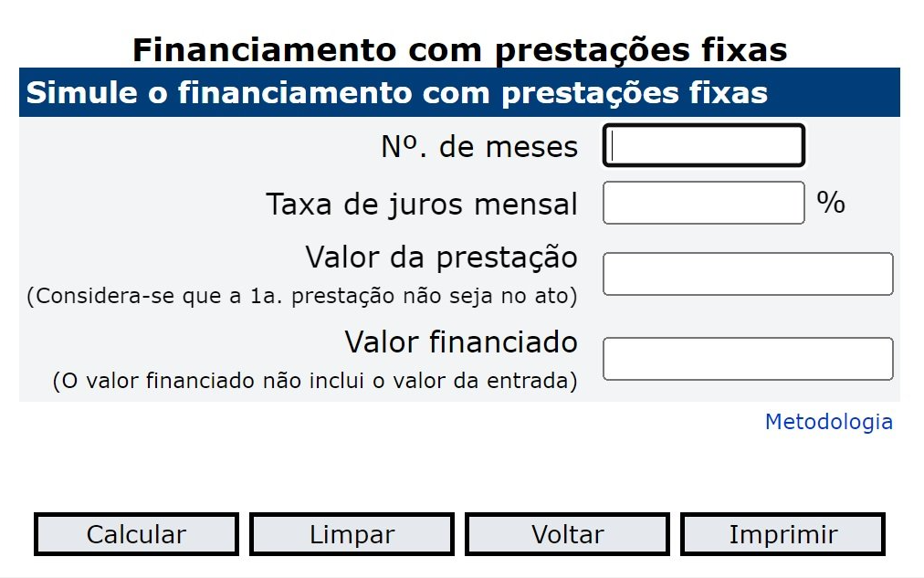Click the Valor financiado label text
The height and width of the screenshot is (578, 924).
(461, 342)
